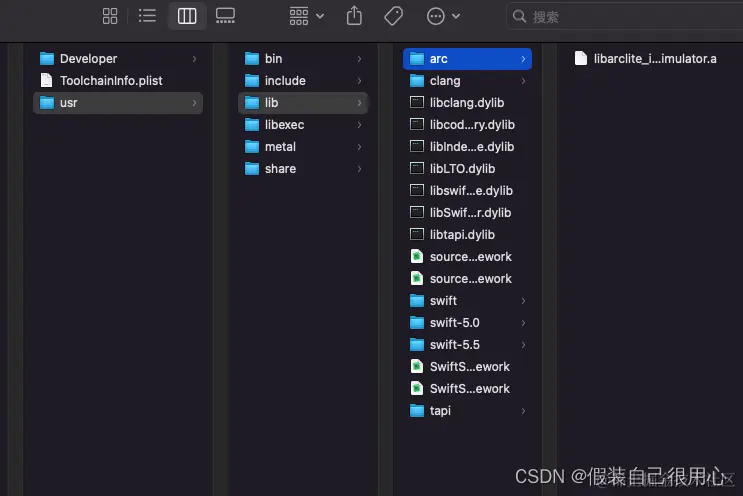Select the share folder

(303, 169)
